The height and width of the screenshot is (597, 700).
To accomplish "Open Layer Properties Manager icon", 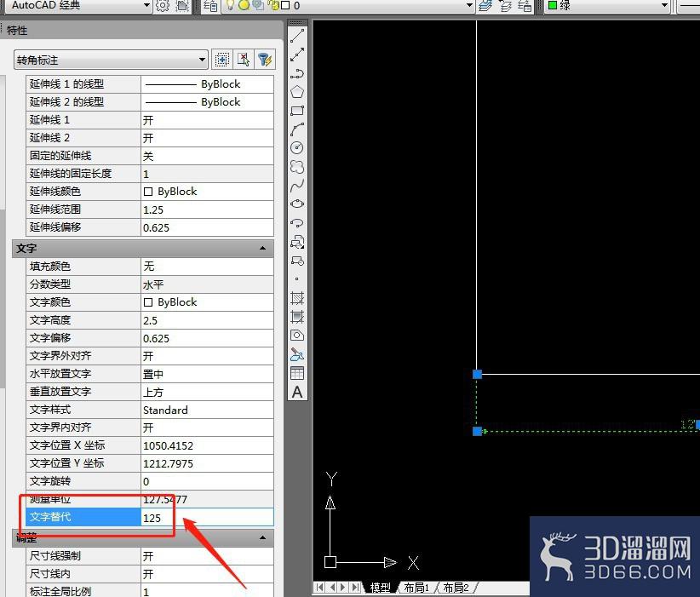I will [x=210, y=5].
